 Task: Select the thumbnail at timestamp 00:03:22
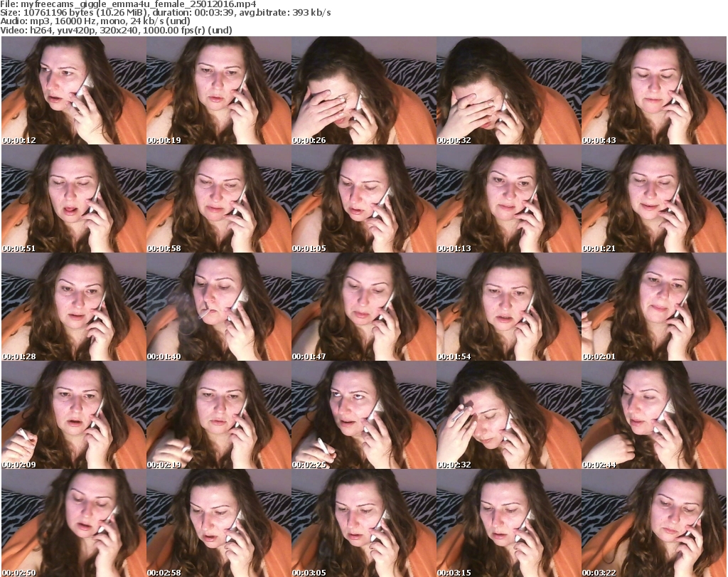tap(653, 523)
